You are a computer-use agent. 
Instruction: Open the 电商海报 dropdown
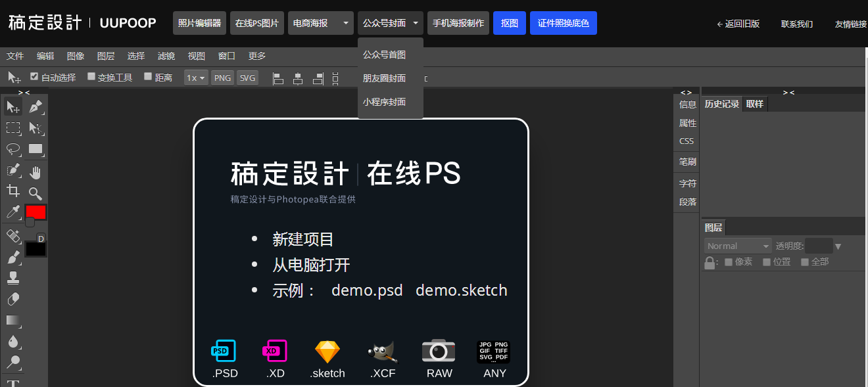click(321, 23)
